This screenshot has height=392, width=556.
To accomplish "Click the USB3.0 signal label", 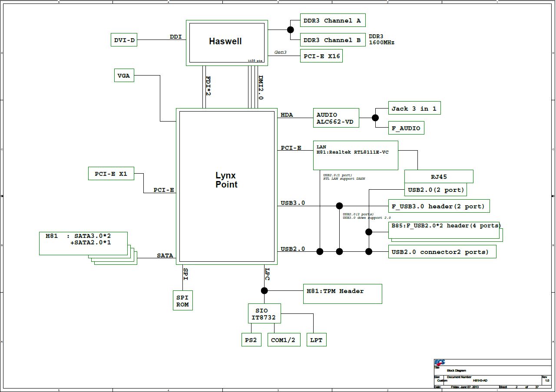I will click(293, 203).
